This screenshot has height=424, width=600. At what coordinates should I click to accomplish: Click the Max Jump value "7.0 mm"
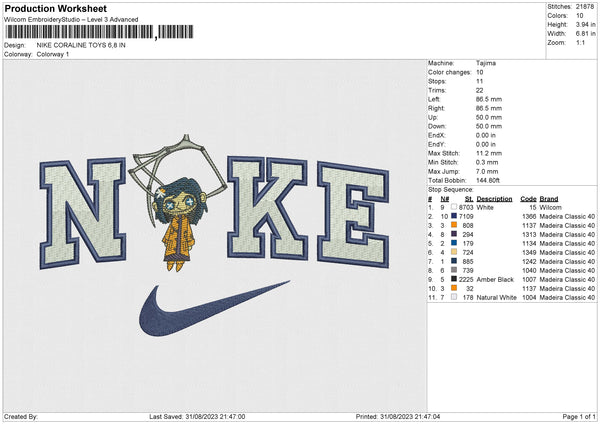click(x=487, y=171)
